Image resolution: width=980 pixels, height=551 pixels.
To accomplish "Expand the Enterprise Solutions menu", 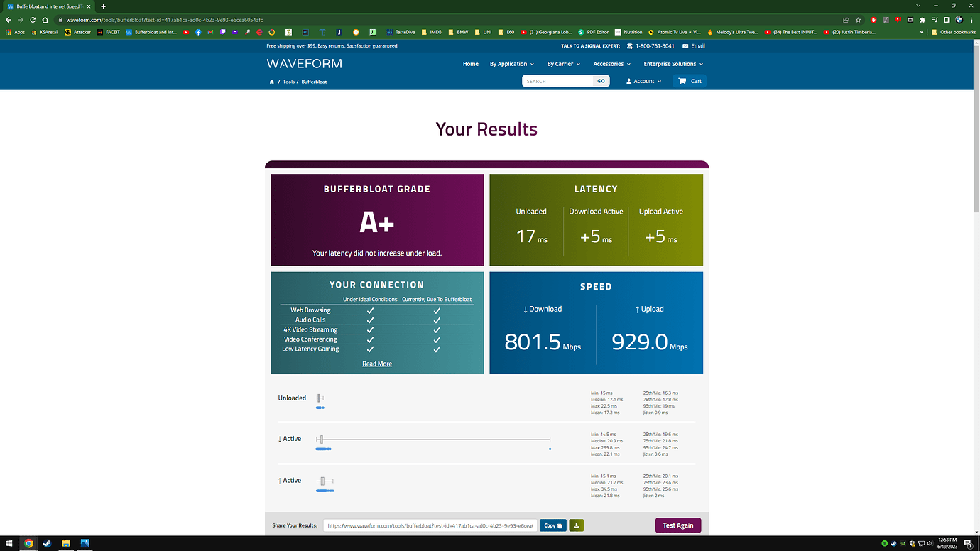I will 673,64.
